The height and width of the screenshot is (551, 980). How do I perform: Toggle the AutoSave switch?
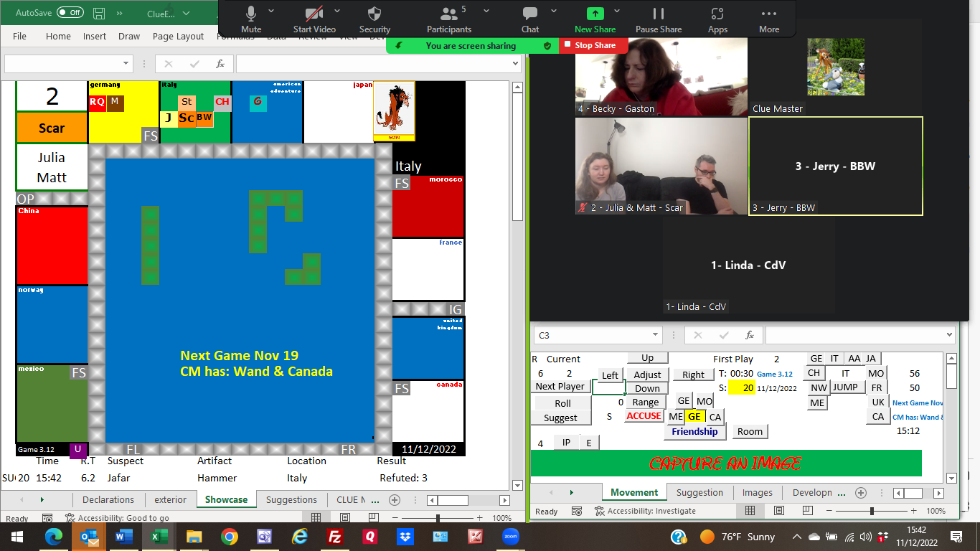click(x=70, y=13)
